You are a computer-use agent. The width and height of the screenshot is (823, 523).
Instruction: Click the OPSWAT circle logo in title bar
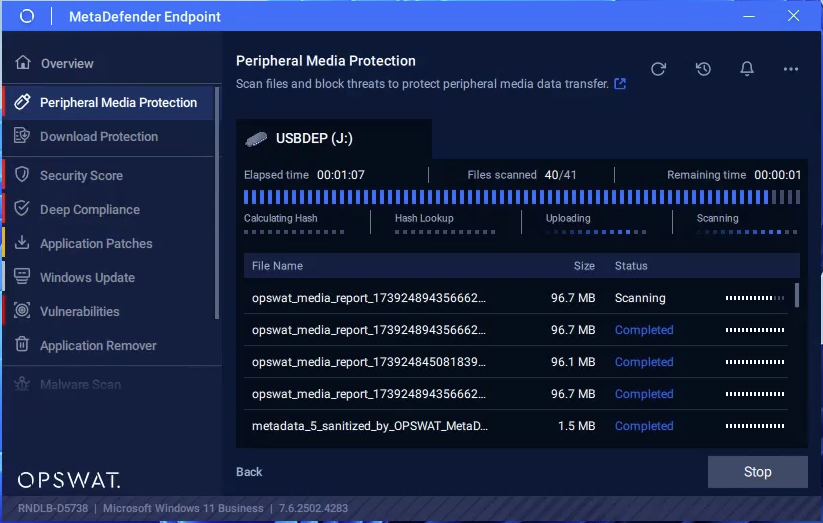[27, 16]
